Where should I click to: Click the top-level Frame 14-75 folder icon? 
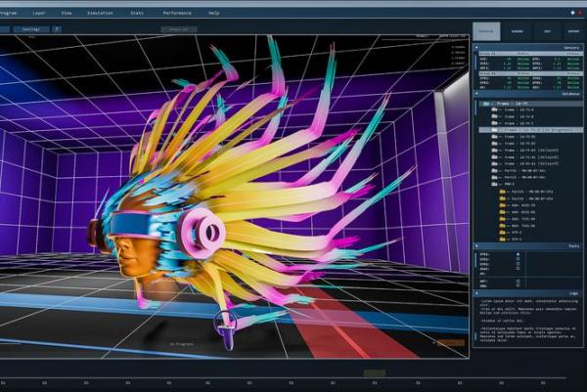click(486, 104)
